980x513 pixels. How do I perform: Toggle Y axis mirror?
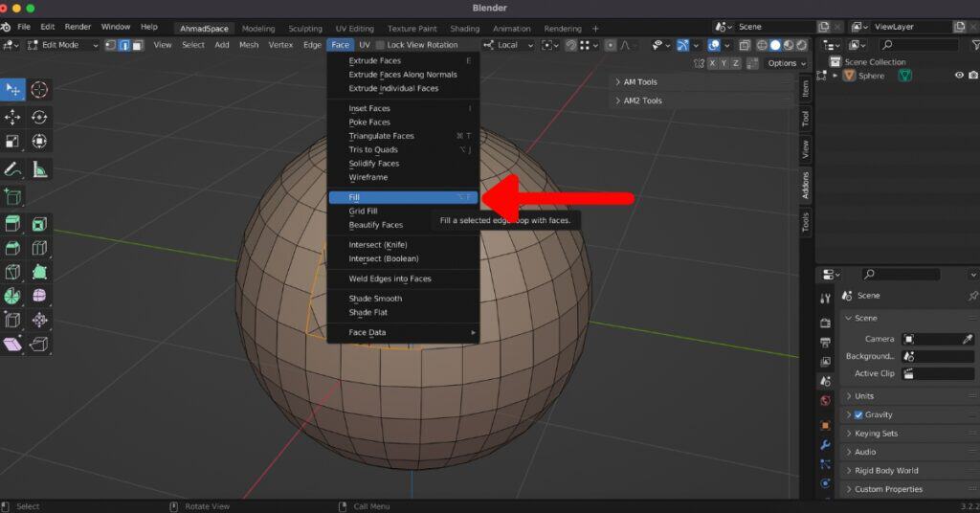724,63
